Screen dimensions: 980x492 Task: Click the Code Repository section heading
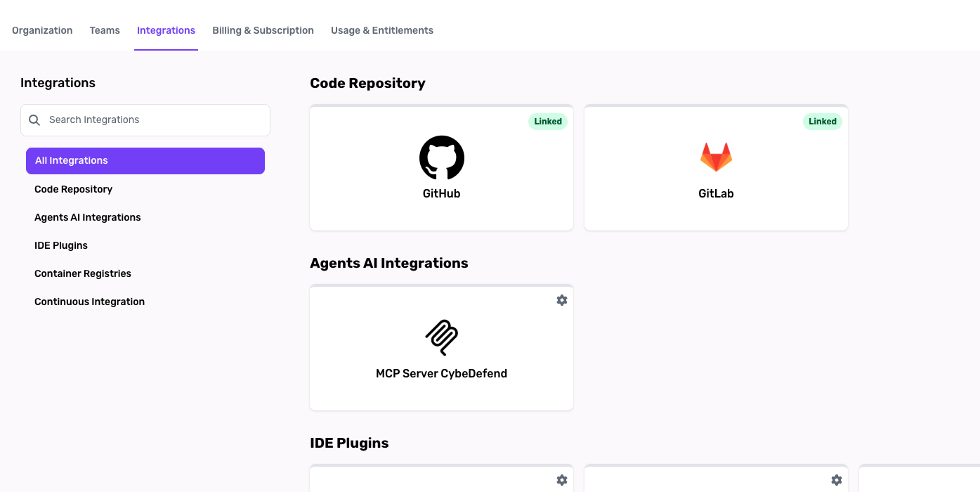pos(367,83)
